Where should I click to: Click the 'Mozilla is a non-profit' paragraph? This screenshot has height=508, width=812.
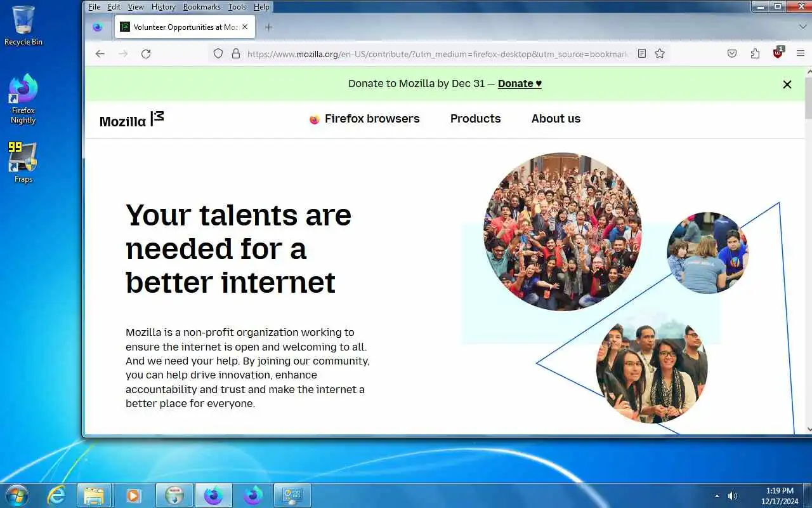point(247,368)
